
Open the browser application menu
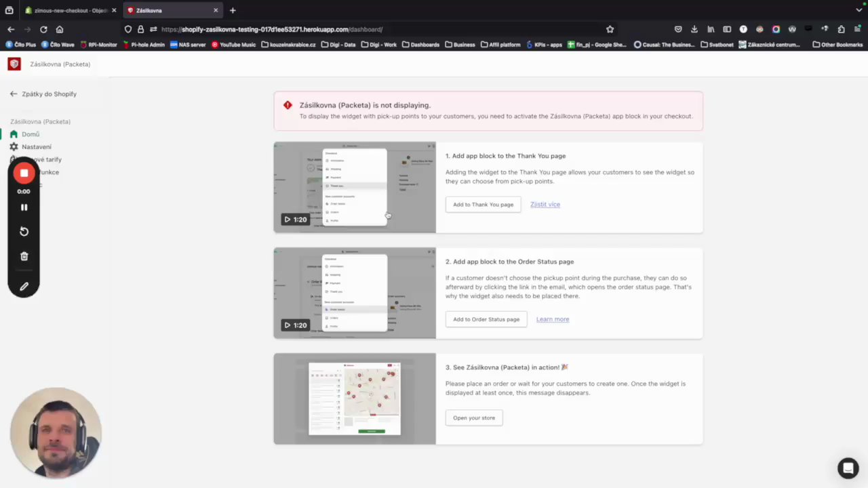[857, 29]
